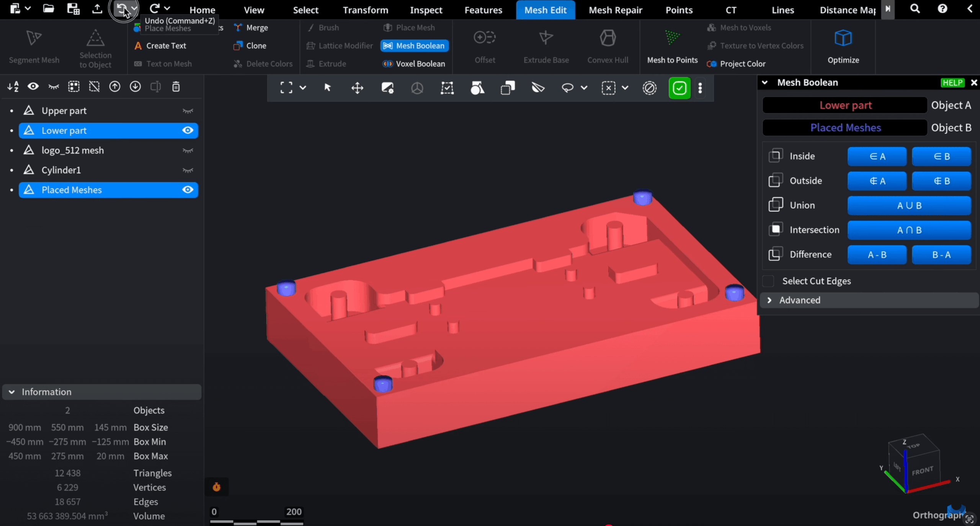980x526 pixels.
Task: Click the sort objects A-Z icon
Action: [x=13, y=87]
